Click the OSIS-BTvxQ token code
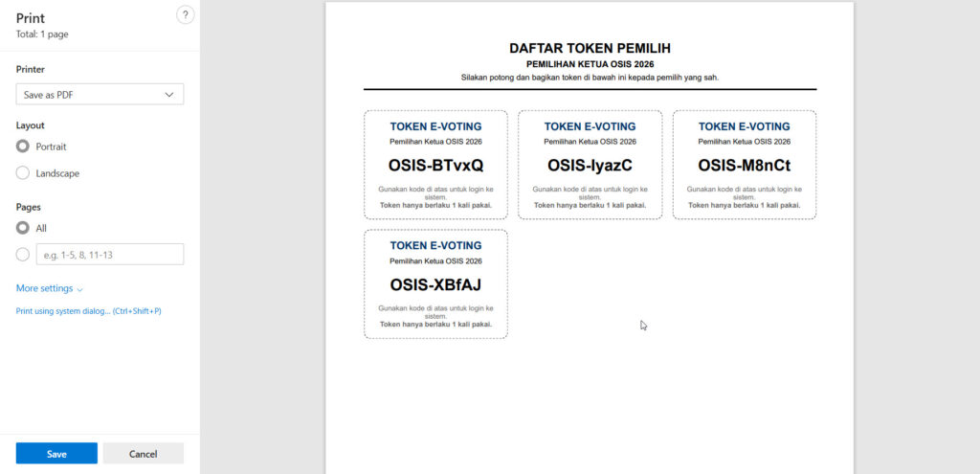The width and height of the screenshot is (980, 474). [x=435, y=165]
